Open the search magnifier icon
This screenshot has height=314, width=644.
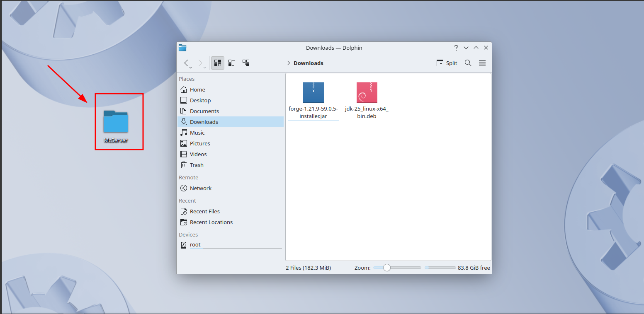[468, 63]
